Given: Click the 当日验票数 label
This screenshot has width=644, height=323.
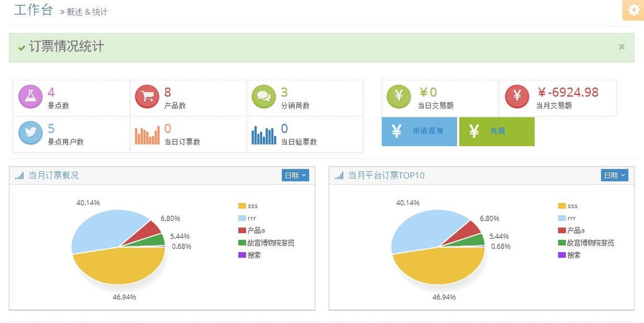Looking at the screenshot, I should [x=299, y=142].
